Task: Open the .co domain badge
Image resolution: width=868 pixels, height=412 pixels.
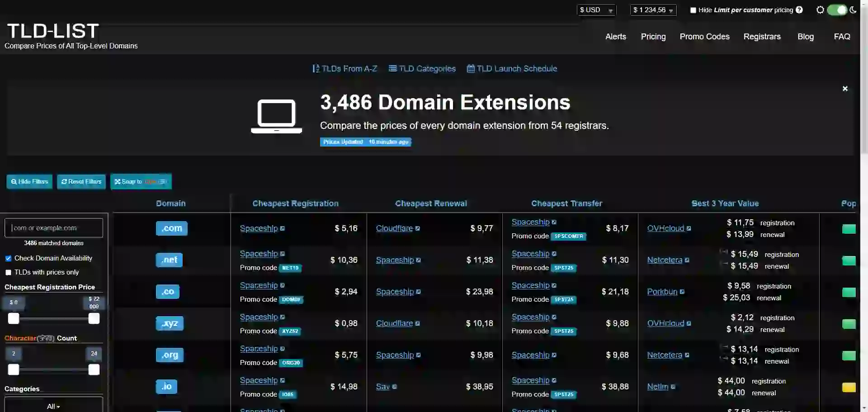Action: point(167,292)
